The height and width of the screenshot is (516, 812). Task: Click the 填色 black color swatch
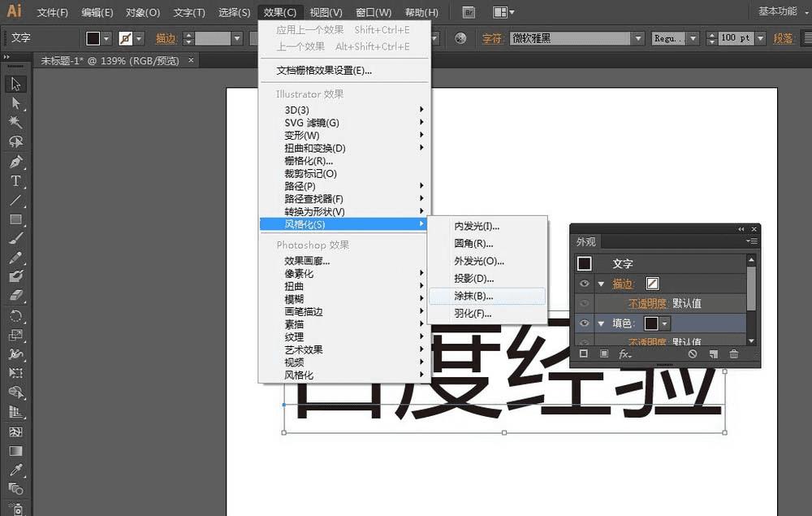click(x=650, y=323)
